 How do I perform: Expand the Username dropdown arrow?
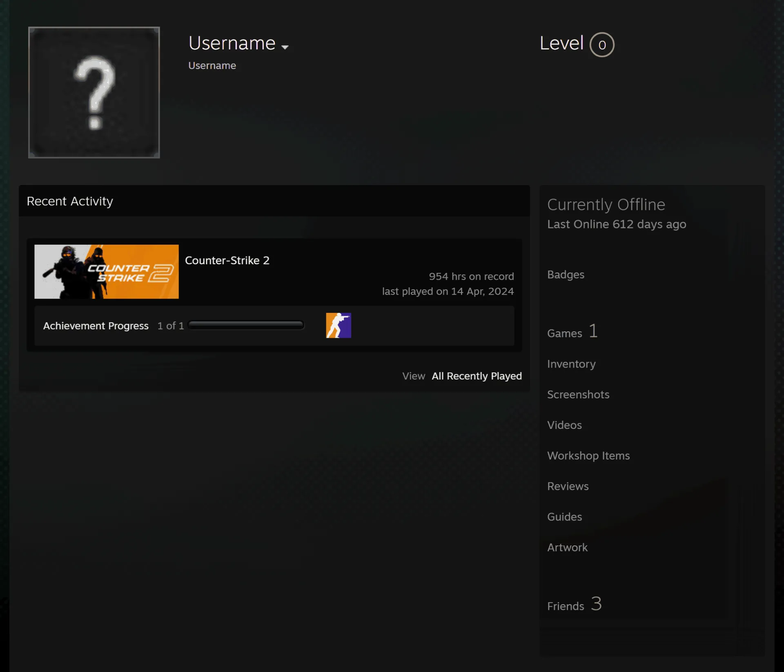click(285, 47)
